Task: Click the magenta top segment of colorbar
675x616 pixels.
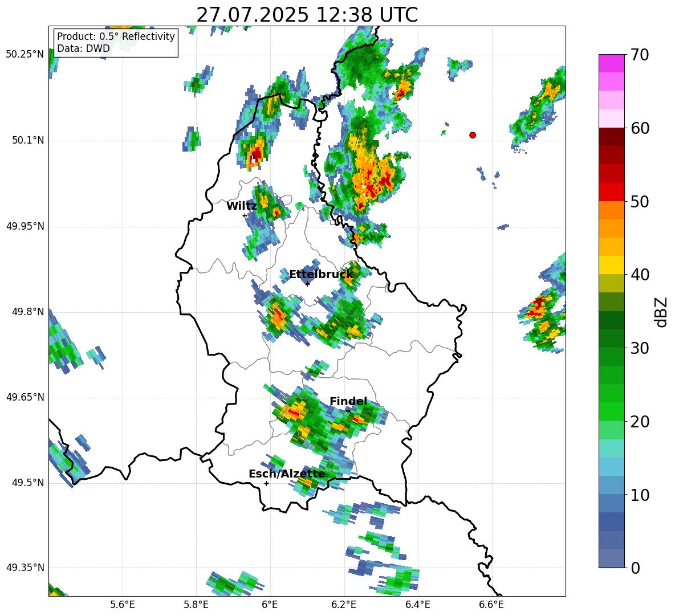Action: click(x=612, y=63)
